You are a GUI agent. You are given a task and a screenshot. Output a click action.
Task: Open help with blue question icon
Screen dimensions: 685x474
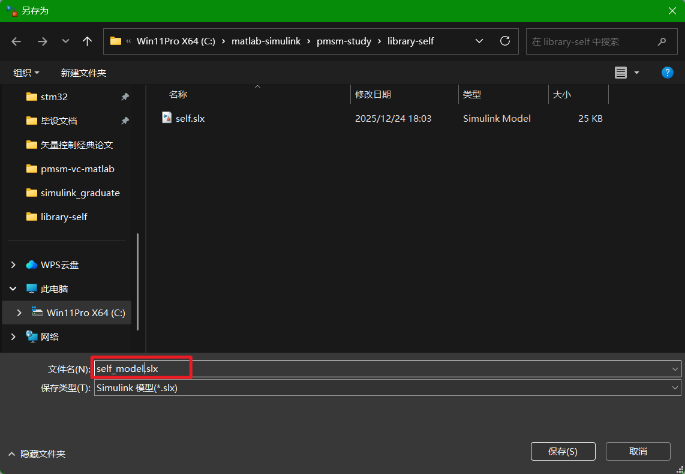pyautogui.click(x=667, y=73)
